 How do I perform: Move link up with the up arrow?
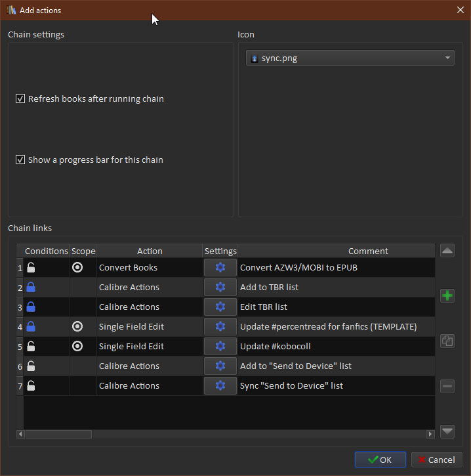point(447,251)
